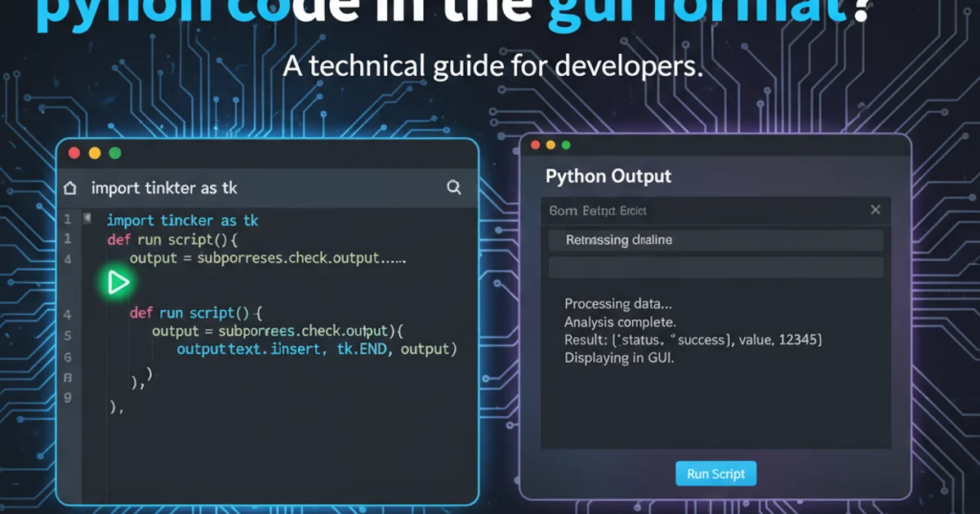
Task: Click the magnifier search icon in the editor
Action: pos(454,188)
